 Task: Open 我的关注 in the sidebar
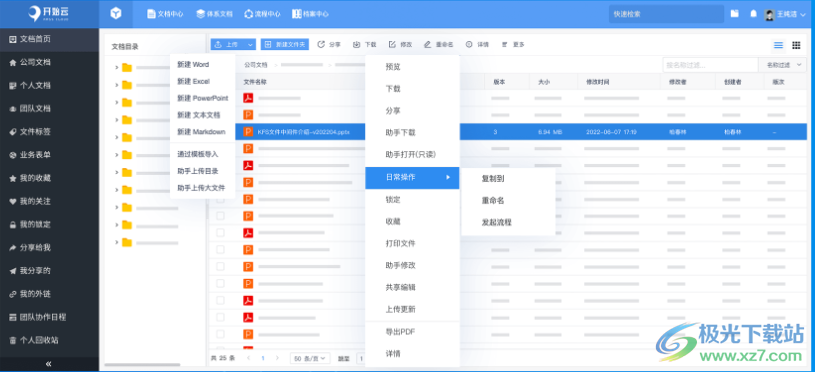[49, 201]
